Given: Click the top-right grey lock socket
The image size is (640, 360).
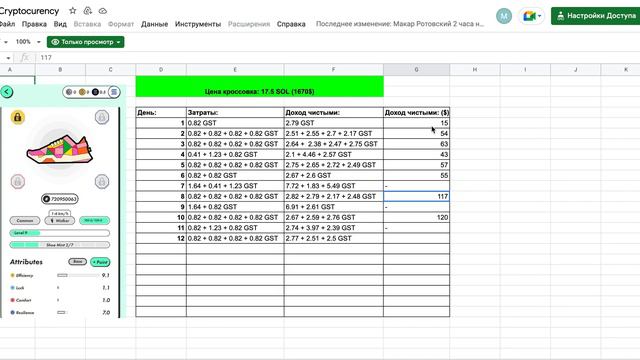Looking at the screenshot, I should (102, 118).
